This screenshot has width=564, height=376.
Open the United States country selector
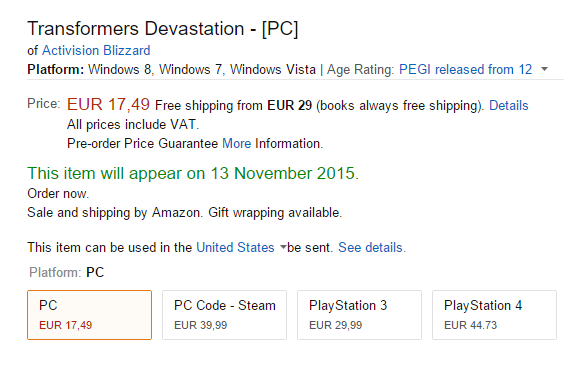point(235,248)
